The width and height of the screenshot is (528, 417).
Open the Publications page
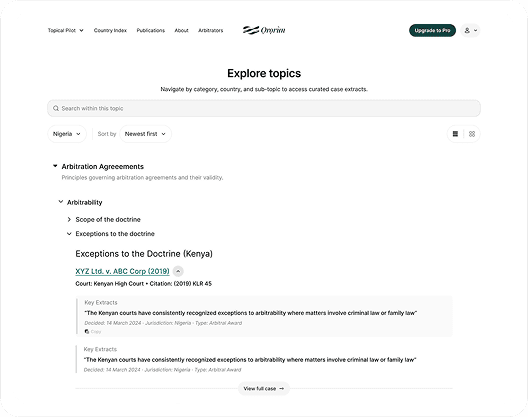coord(151,30)
